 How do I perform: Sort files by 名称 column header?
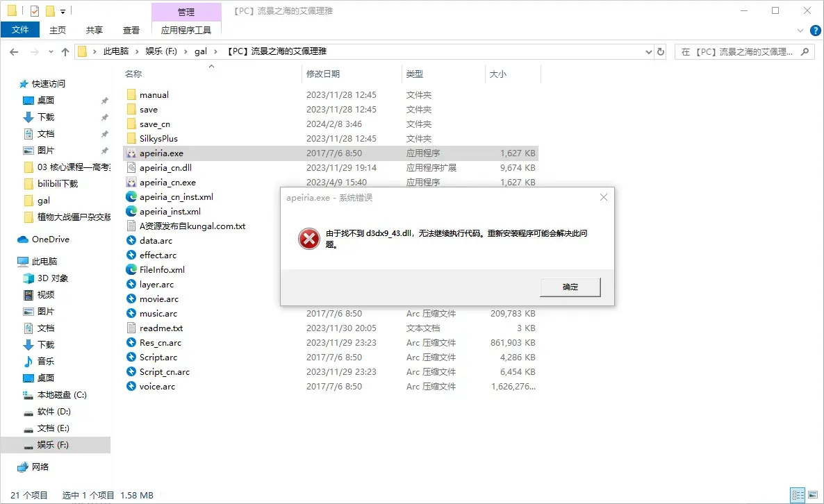(x=212, y=74)
